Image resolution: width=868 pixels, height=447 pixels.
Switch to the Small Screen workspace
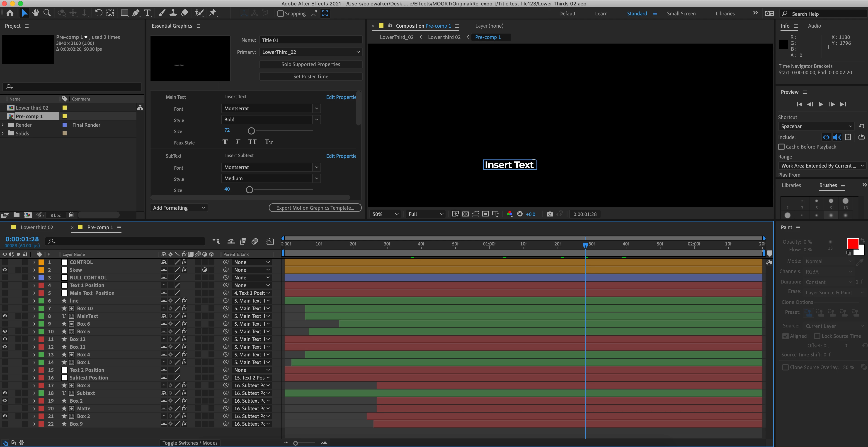pos(681,13)
